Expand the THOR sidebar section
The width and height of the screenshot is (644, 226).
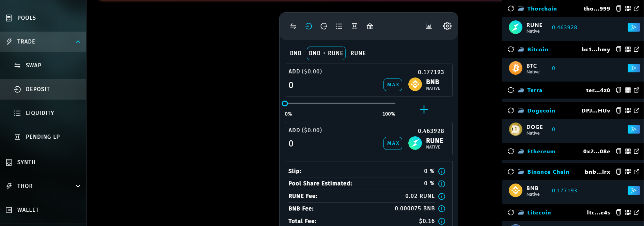click(78, 186)
